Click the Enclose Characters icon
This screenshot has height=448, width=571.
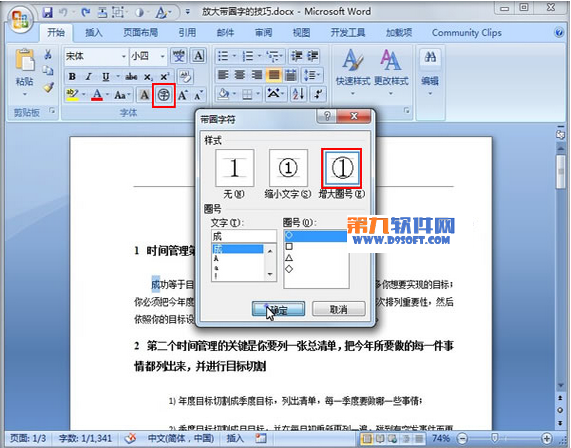164,95
